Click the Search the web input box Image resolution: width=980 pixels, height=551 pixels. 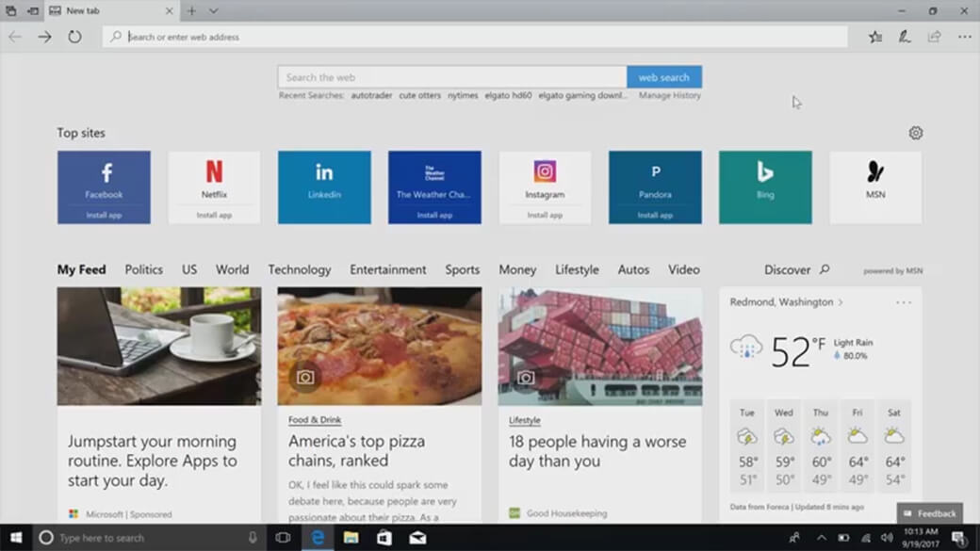pyautogui.click(x=452, y=77)
